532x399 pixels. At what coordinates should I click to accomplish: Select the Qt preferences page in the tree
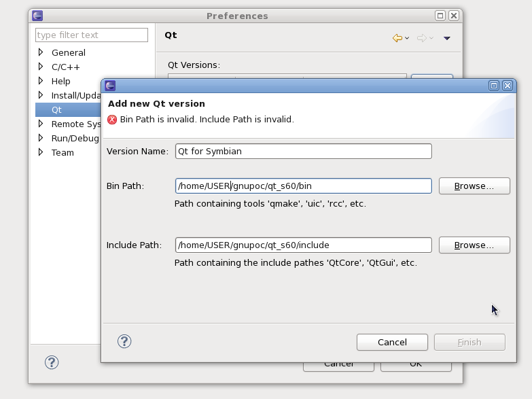(x=56, y=109)
